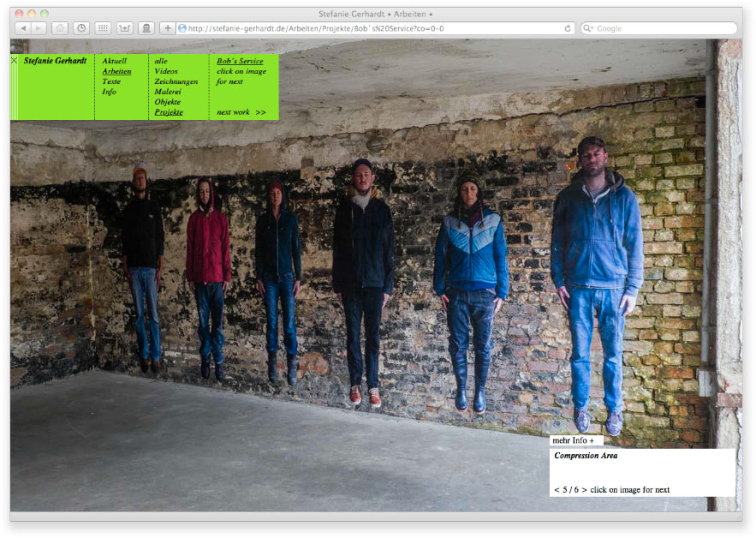Open the Zeichnungen category
756x538 pixels.
pos(176,81)
